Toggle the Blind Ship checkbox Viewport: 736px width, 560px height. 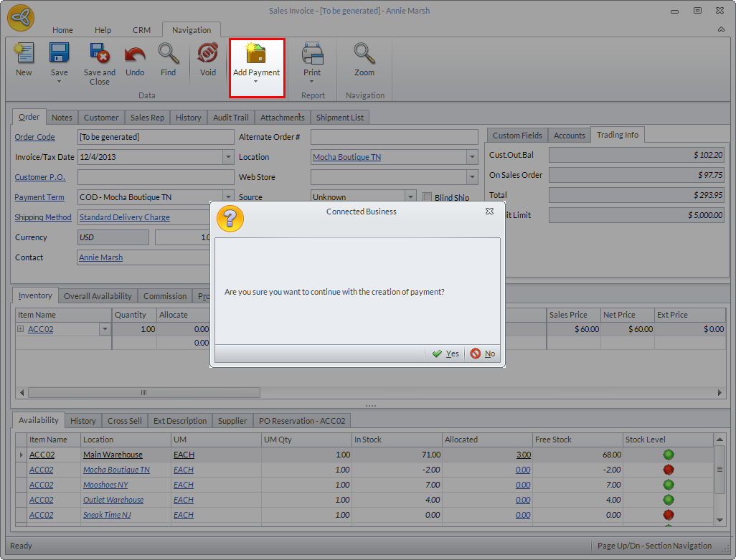click(428, 197)
